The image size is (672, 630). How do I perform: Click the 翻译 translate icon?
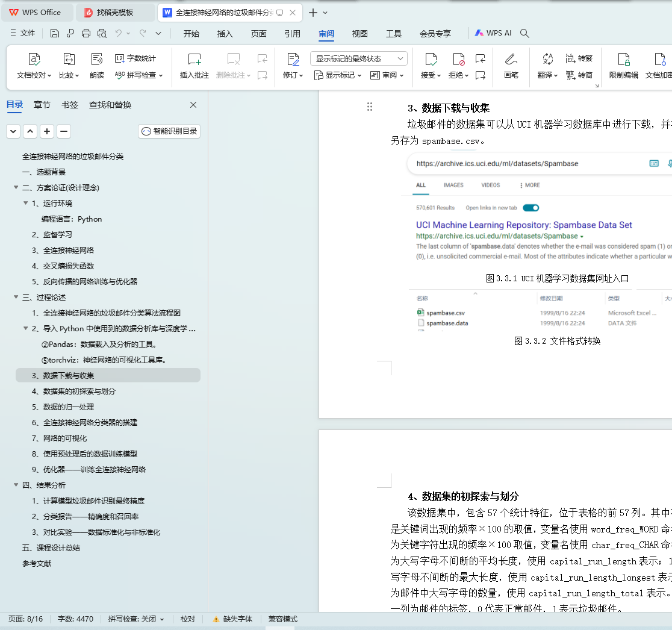pos(547,59)
